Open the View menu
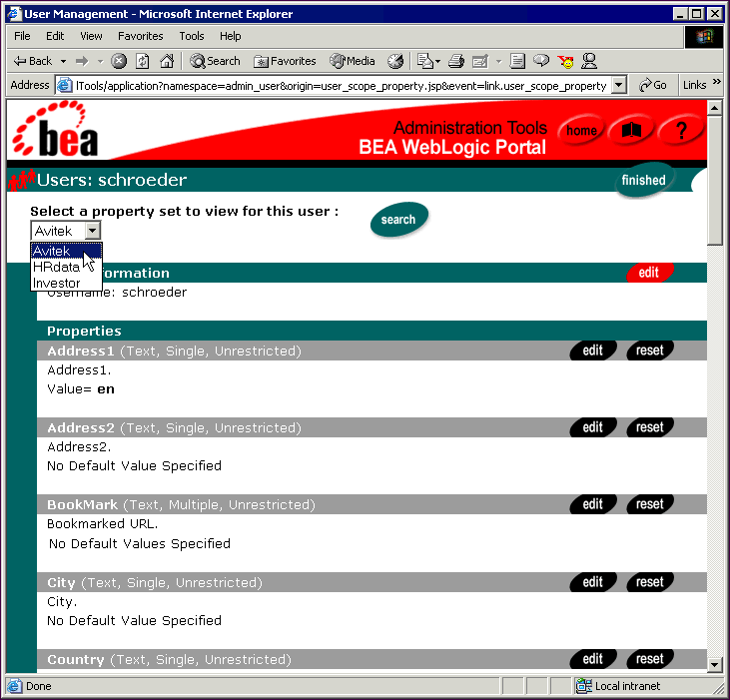Screen dimensions: 730x700 91,36
